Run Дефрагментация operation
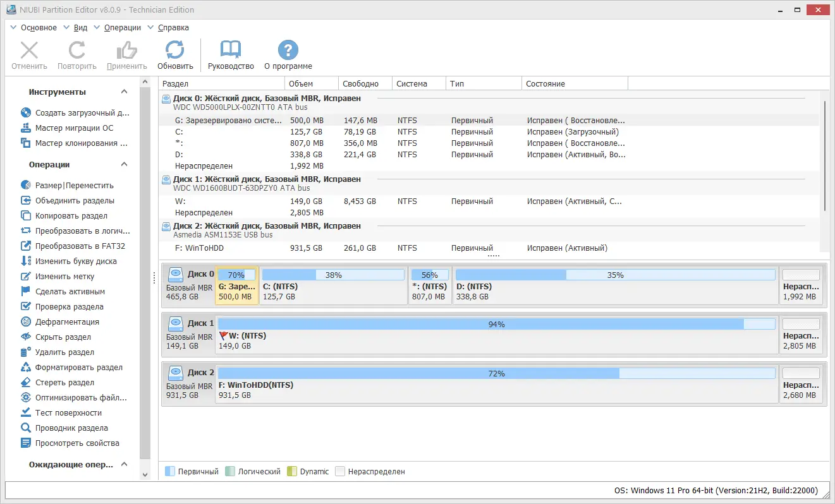Image resolution: width=835 pixels, height=504 pixels. tap(60, 322)
